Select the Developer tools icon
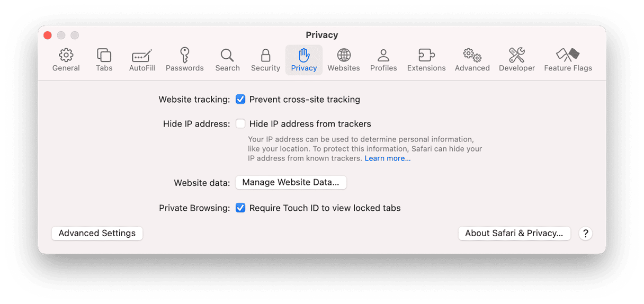This screenshot has height=304, width=644. [517, 55]
